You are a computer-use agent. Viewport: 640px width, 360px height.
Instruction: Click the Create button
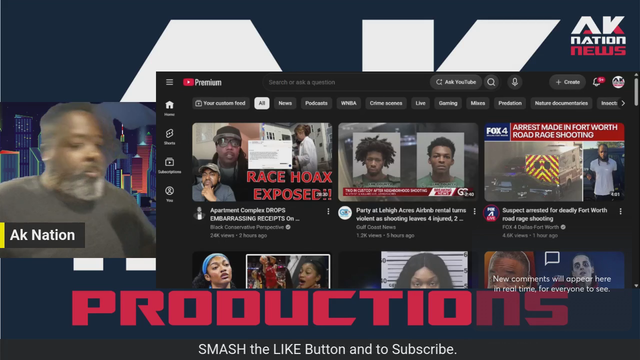pos(567,82)
